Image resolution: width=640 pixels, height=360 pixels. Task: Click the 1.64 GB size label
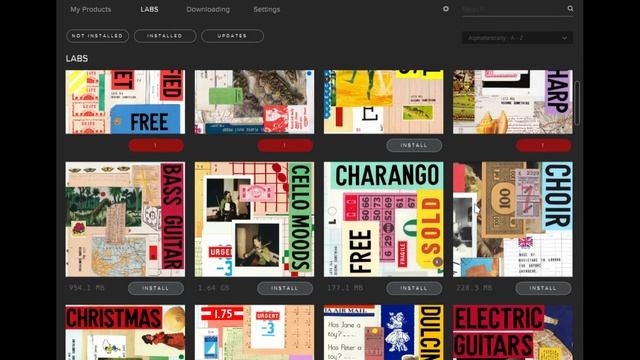(x=213, y=288)
